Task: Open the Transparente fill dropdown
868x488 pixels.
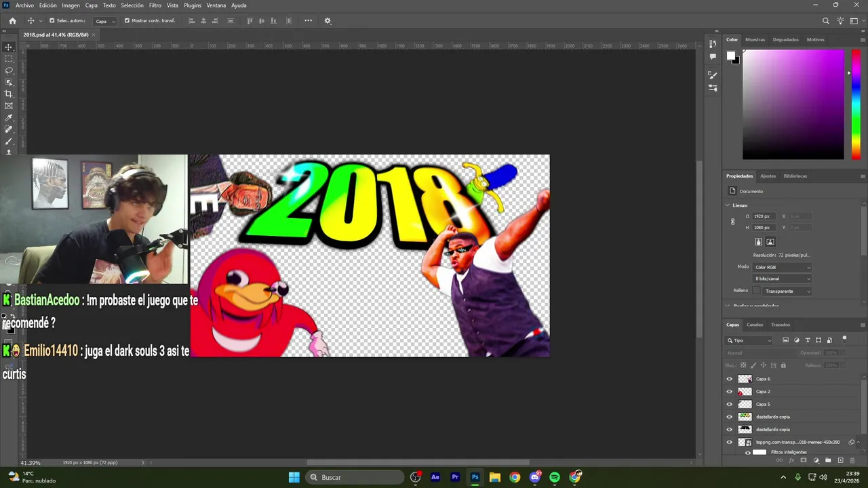Action: click(787, 291)
